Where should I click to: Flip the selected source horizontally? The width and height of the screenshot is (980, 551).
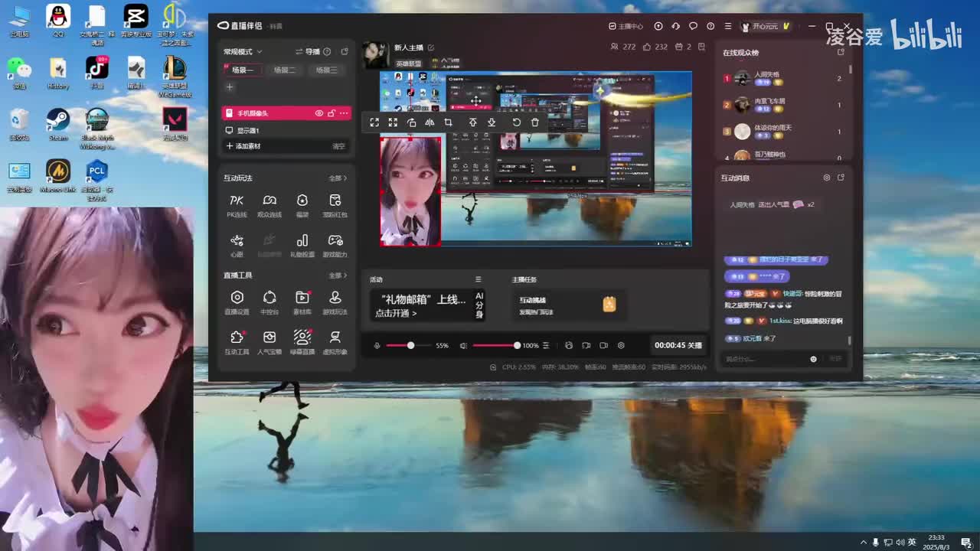point(430,122)
